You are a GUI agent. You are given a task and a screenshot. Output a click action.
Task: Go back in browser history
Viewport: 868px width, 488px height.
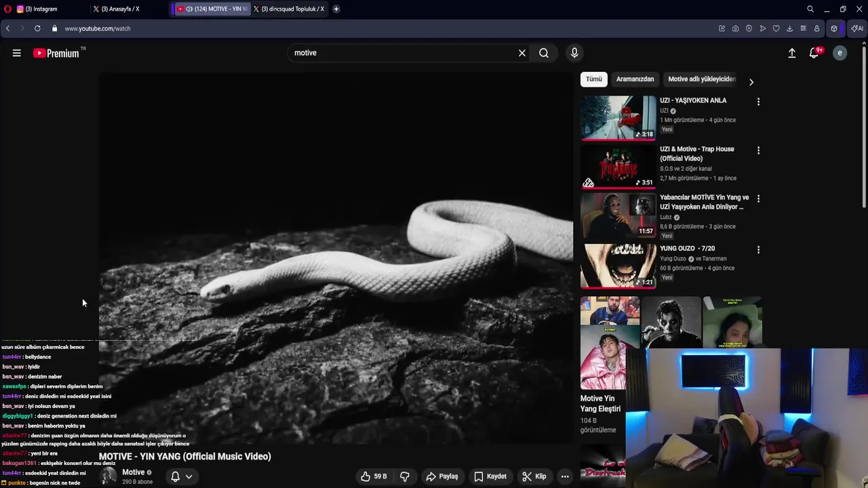(7, 28)
